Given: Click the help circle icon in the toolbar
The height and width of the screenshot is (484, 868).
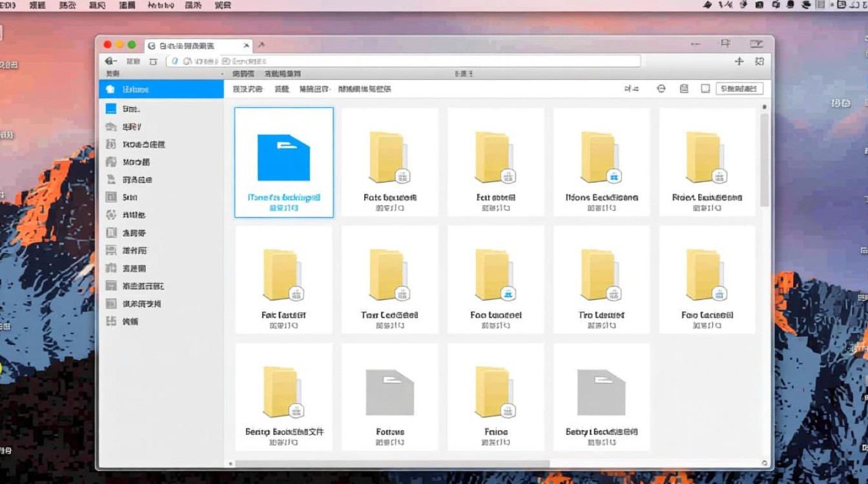Looking at the screenshot, I should click(x=659, y=88).
